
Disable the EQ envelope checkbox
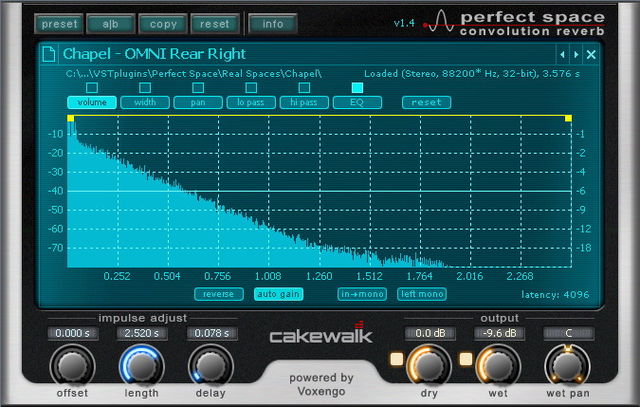[x=357, y=88]
